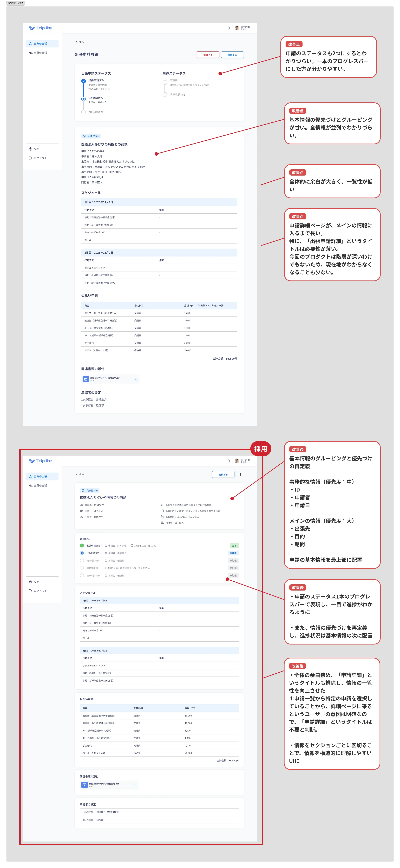The width and height of the screenshot is (400, 868).
Task: Click the 1次承認待ち status pill above the title
Action: [91, 136]
